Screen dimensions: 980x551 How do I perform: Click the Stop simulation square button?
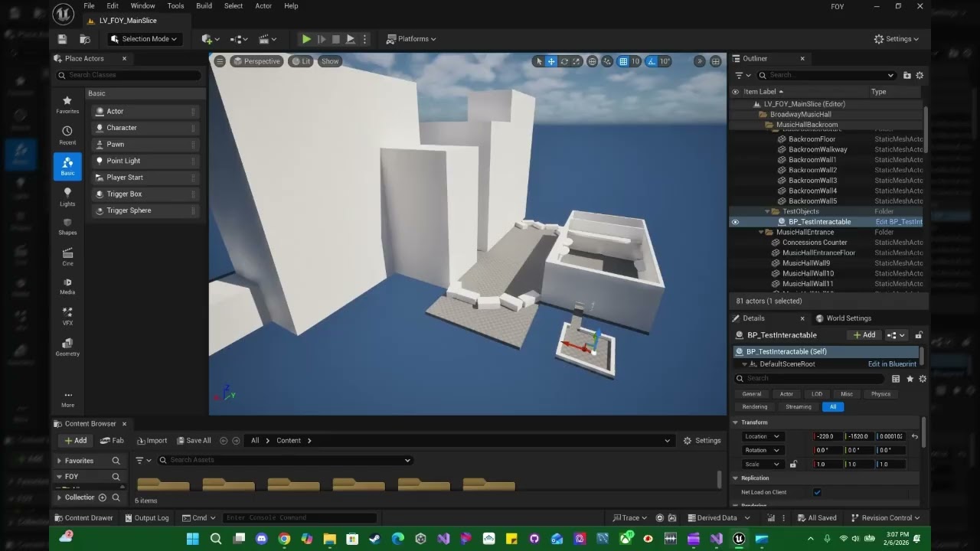pos(335,39)
